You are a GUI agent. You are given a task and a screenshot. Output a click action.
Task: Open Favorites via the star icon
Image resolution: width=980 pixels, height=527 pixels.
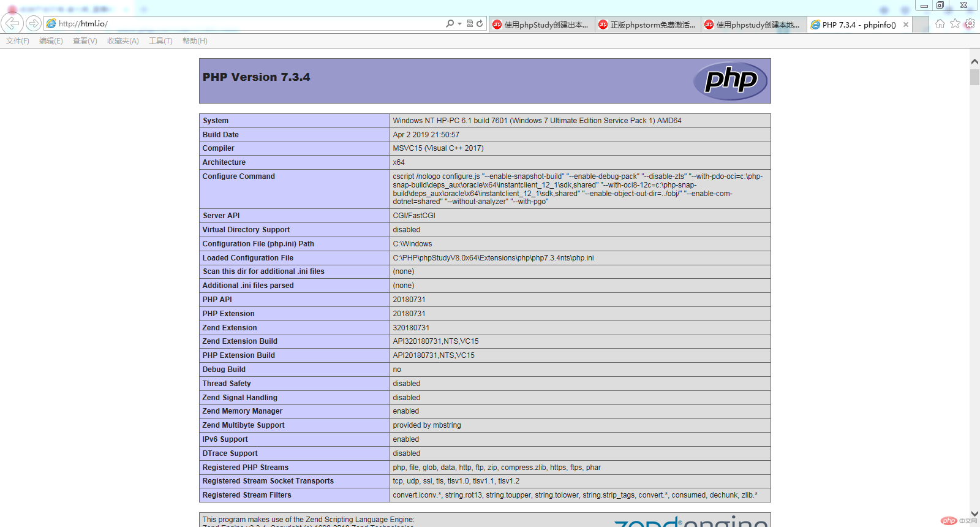pos(955,24)
